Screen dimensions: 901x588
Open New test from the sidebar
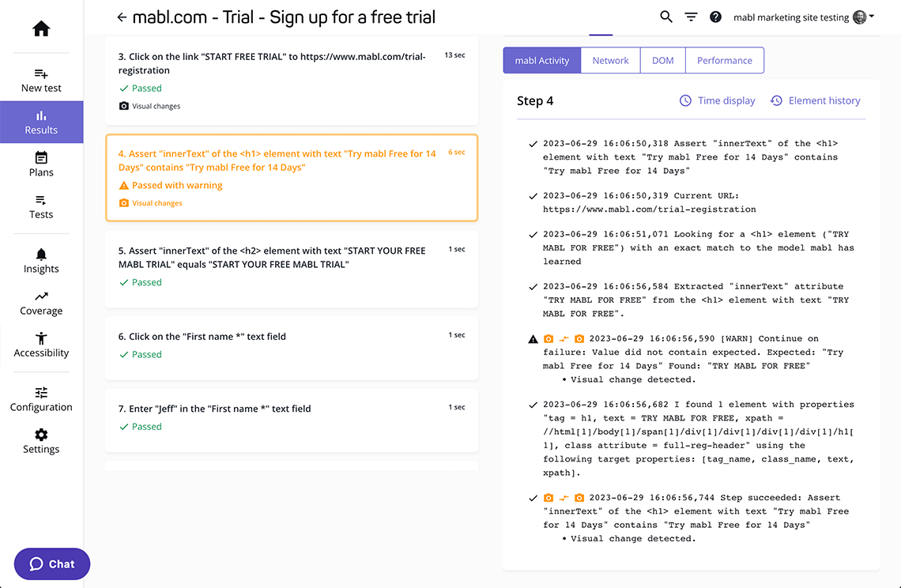click(x=41, y=80)
